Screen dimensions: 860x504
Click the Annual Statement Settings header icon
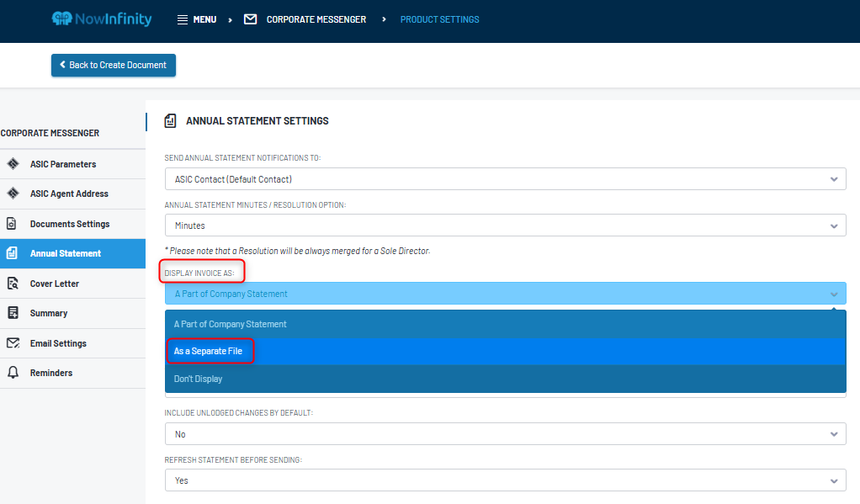click(170, 120)
